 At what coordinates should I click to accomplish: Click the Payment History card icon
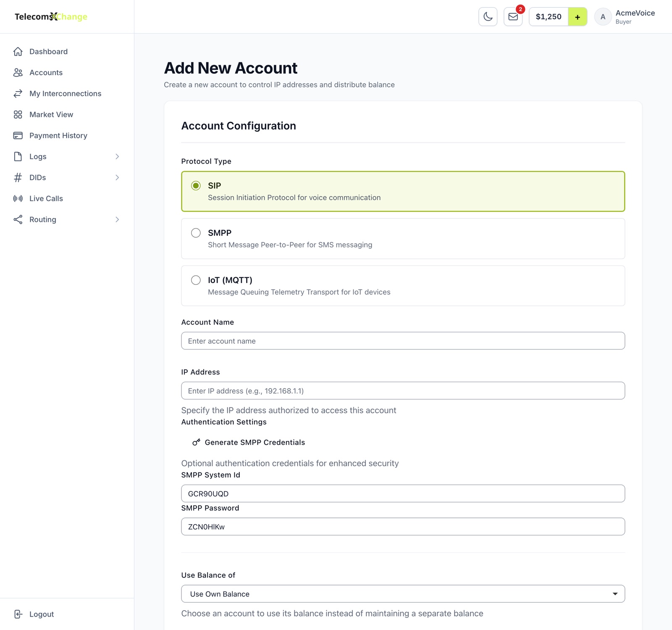pos(18,136)
